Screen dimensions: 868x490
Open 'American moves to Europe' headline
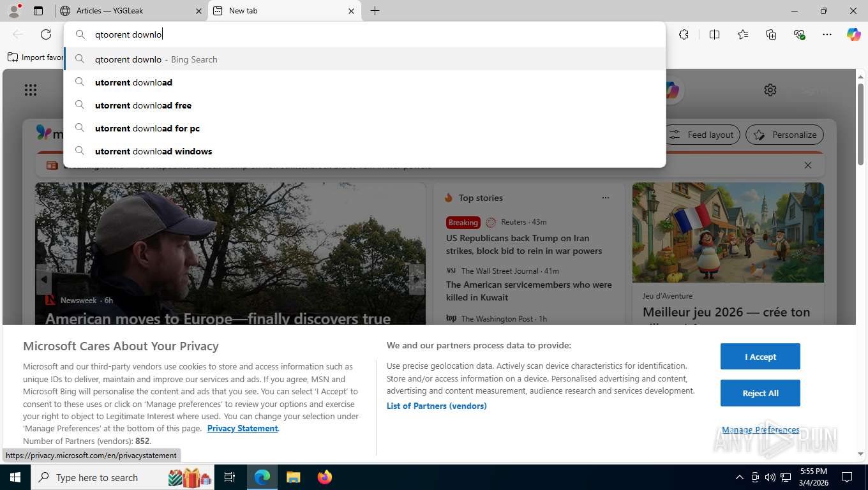coord(218,318)
